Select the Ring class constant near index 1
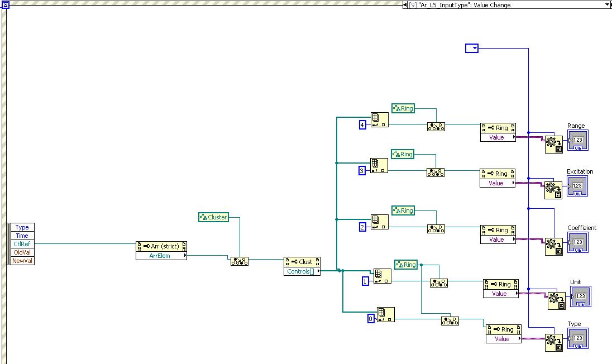 [406, 265]
